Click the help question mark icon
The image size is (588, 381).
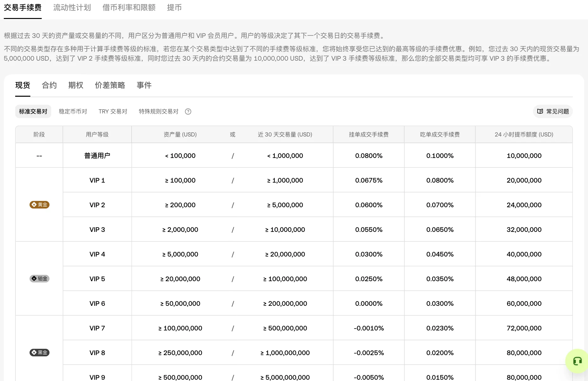point(188,112)
